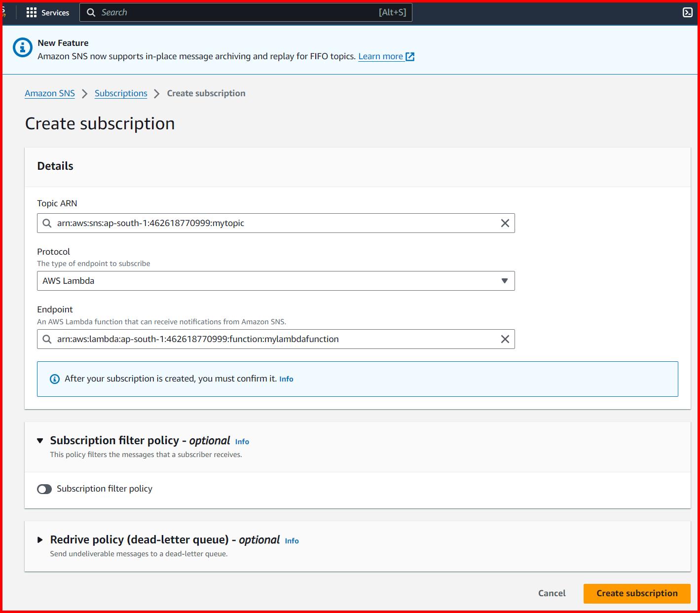Image resolution: width=700 pixels, height=613 pixels.
Task: Click the breadcrumb chevron after Subscriptions
Action: click(x=157, y=94)
